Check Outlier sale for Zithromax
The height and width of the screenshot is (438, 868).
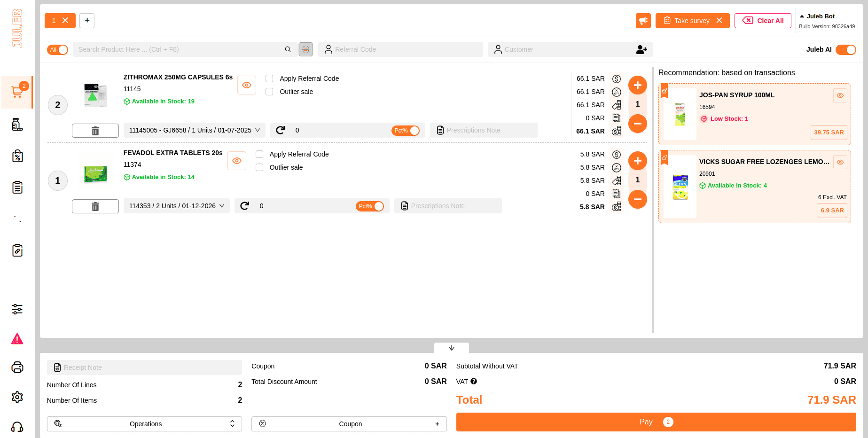click(269, 92)
